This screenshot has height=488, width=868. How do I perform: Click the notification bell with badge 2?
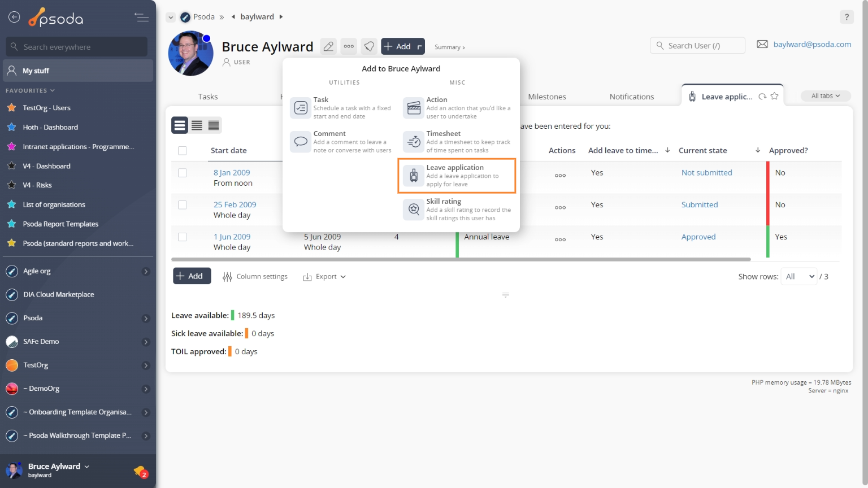click(141, 471)
